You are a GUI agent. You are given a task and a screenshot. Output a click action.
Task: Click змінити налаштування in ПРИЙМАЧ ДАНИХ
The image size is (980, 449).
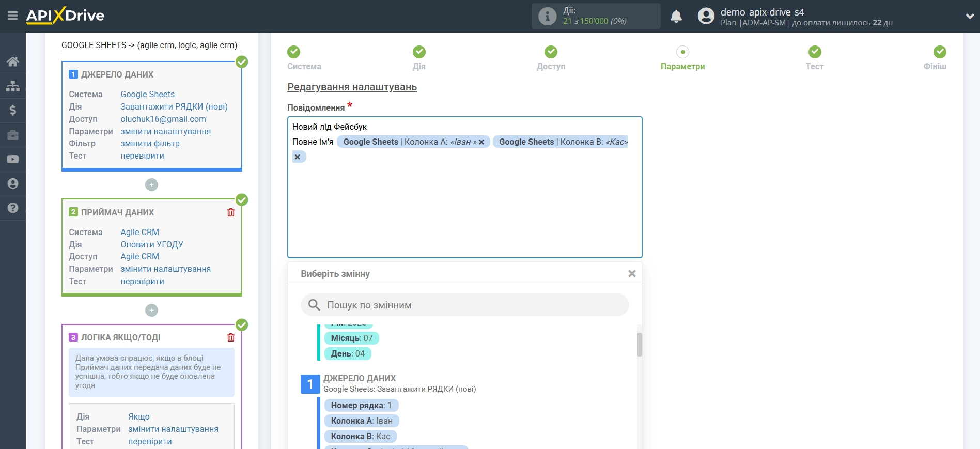pyautogui.click(x=165, y=269)
